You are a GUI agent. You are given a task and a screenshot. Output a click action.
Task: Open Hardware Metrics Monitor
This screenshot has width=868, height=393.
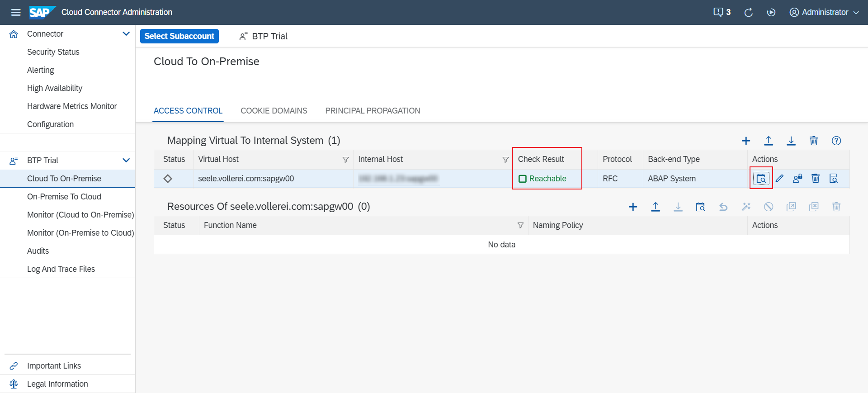coord(72,106)
